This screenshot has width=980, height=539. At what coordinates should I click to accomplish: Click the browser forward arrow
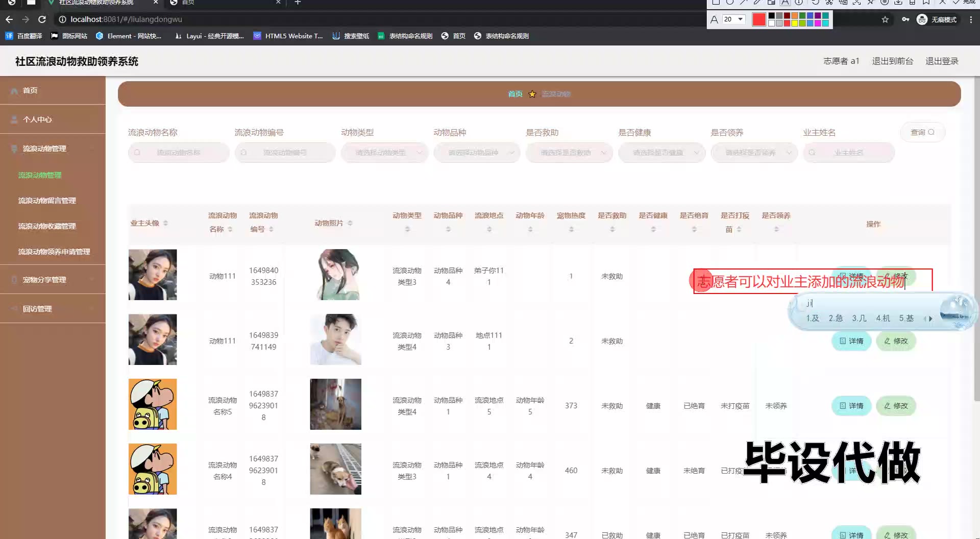coord(26,19)
